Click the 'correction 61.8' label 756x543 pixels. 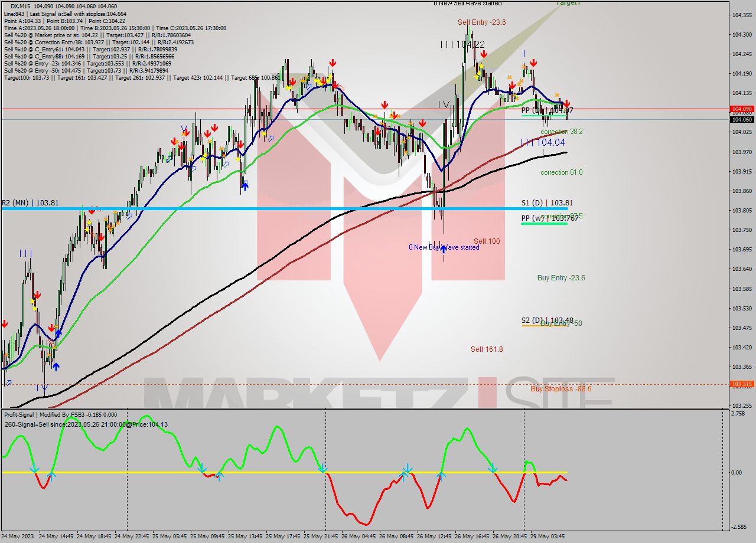[x=562, y=172]
